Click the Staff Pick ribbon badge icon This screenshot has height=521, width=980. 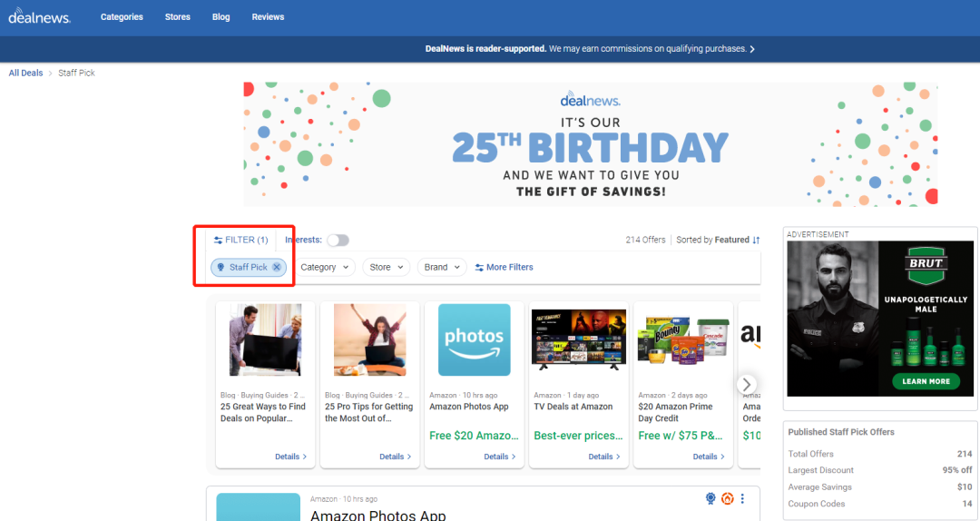point(710,498)
